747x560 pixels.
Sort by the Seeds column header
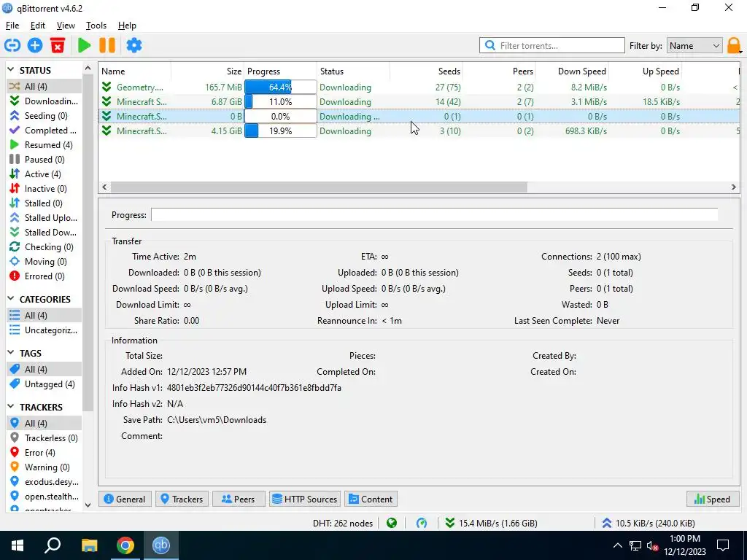tap(426, 71)
